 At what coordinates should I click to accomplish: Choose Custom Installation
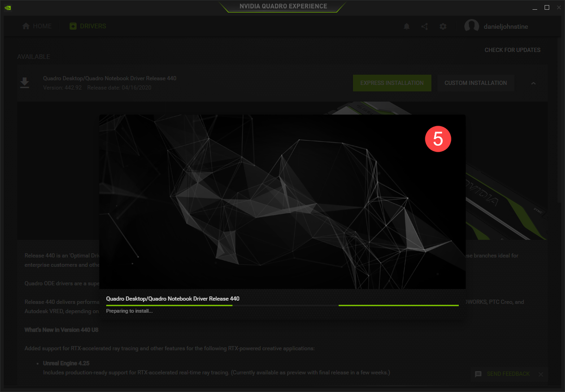coord(475,83)
